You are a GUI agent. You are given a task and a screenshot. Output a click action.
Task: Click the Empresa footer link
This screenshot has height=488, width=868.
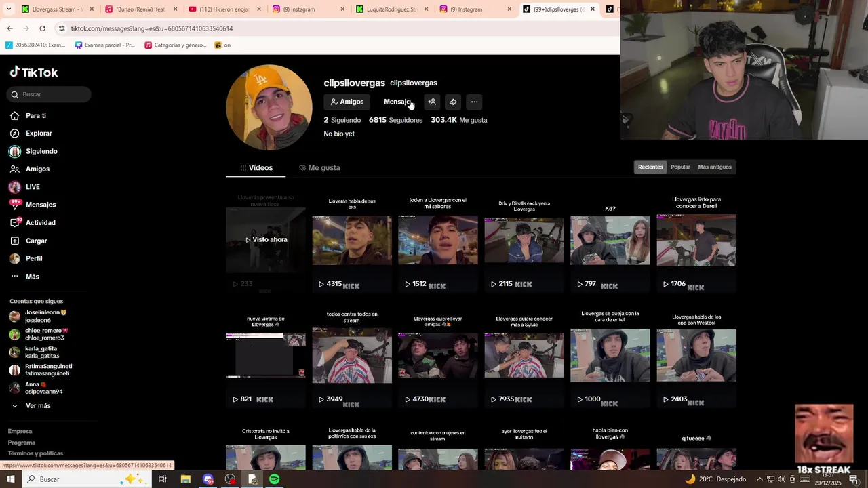coord(20,431)
